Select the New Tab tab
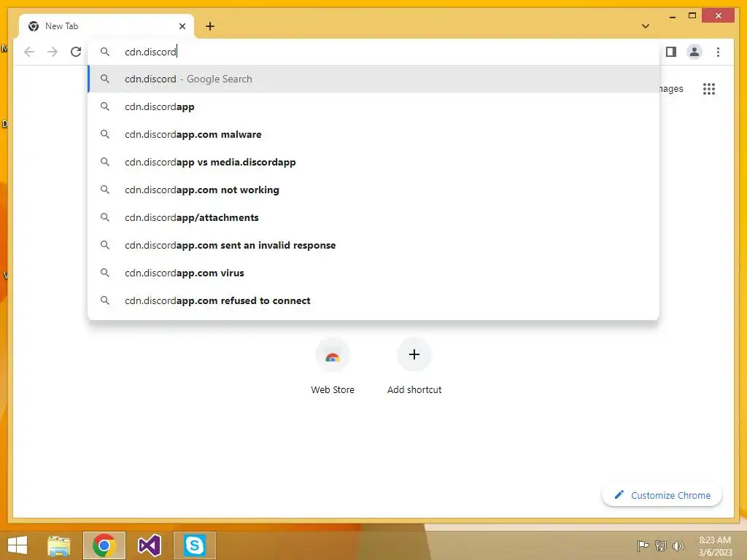This screenshot has height=560, width=747. [106, 26]
